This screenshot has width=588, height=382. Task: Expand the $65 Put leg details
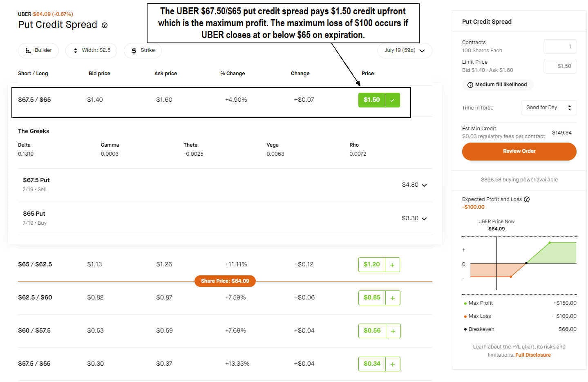pos(424,219)
